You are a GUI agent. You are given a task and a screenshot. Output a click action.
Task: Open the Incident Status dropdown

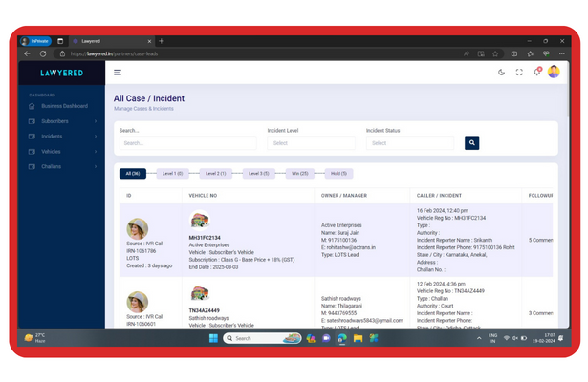[x=409, y=143]
